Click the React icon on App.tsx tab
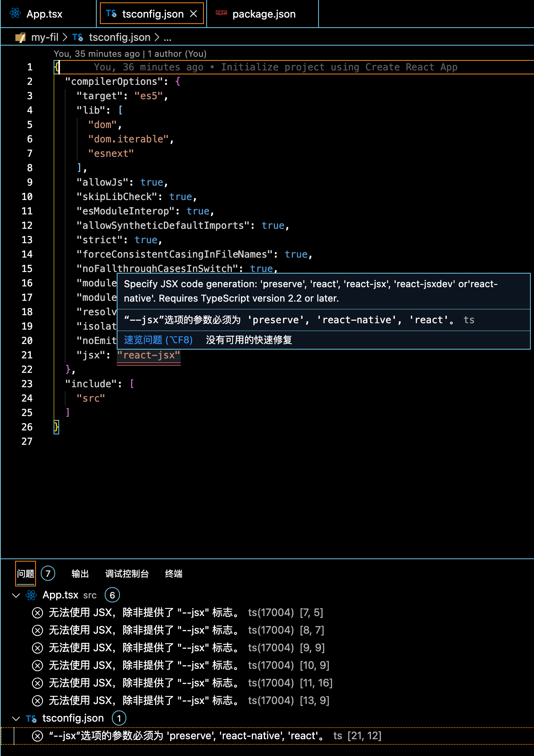Image resolution: width=534 pixels, height=756 pixels. point(15,14)
